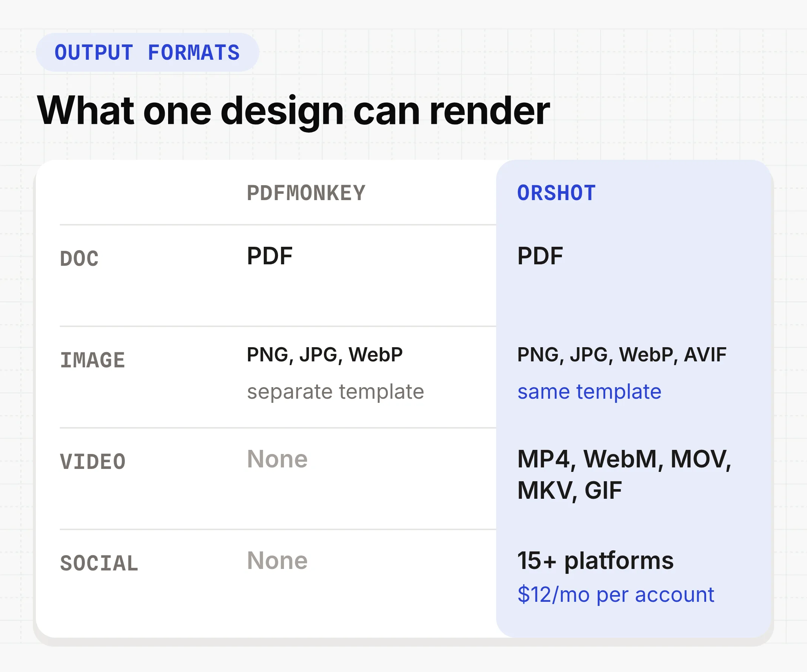The height and width of the screenshot is (672, 807).
Task: Click the ORSHOT column header
Action: [x=556, y=193]
